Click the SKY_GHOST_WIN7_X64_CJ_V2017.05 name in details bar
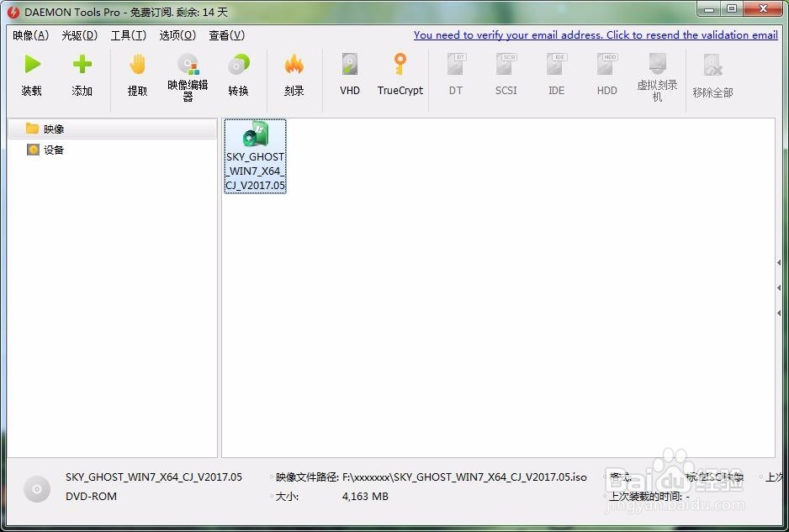This screenshot has width=789, height=532. (x=153, y=477)
